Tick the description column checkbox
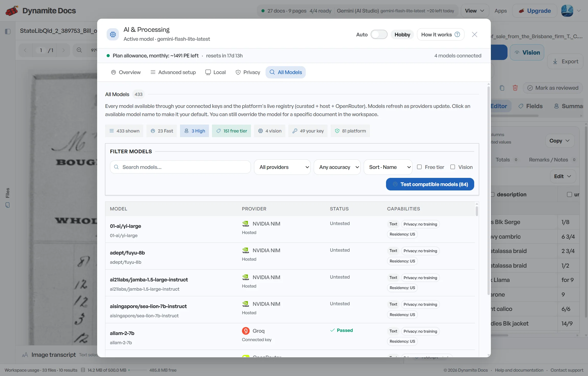 tap(492, 194)
